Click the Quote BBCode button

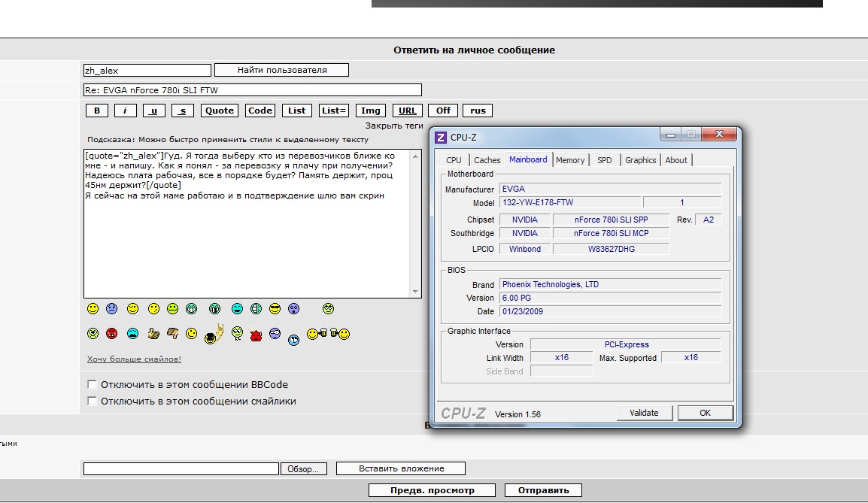[x=220, y=111]
